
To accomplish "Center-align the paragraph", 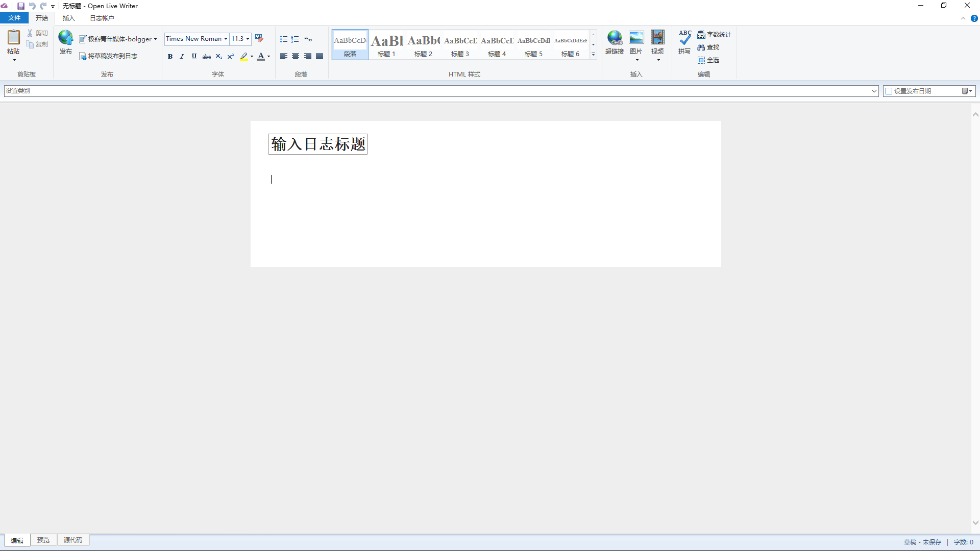I will click(296, 56).
